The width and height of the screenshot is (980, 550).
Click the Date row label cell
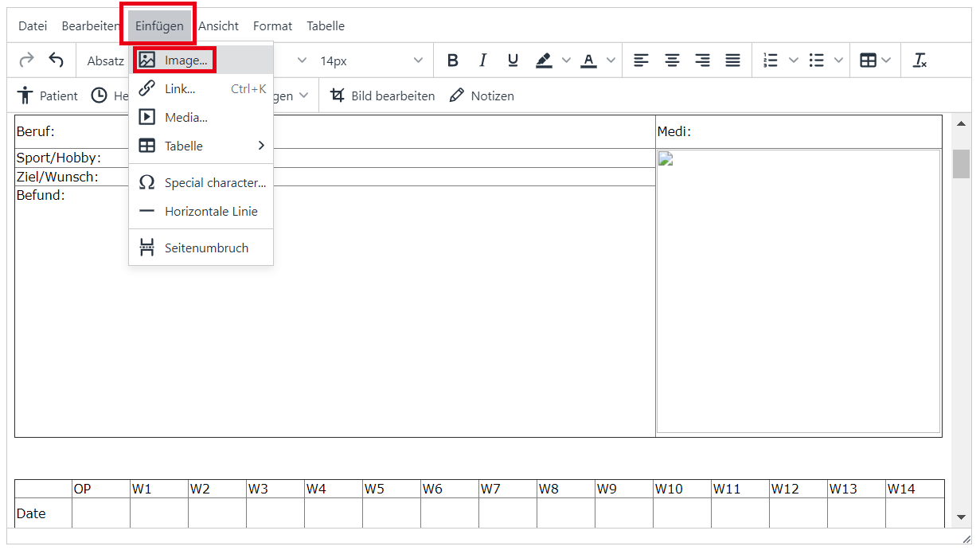point(43,513)
